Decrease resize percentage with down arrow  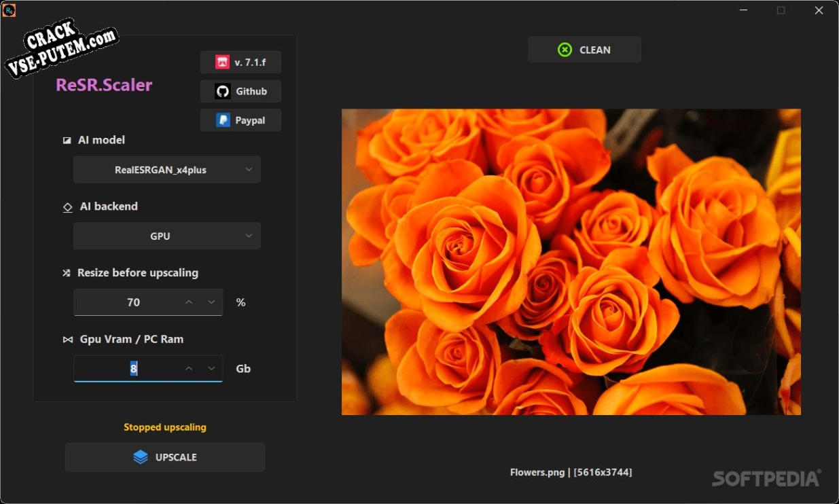pyautogui.click(x=211, y=302)
